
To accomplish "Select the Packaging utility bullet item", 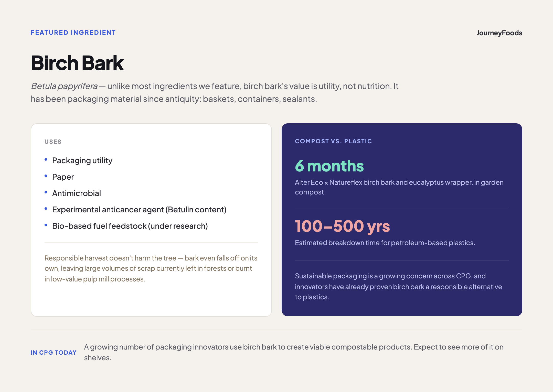I will 82,160.
